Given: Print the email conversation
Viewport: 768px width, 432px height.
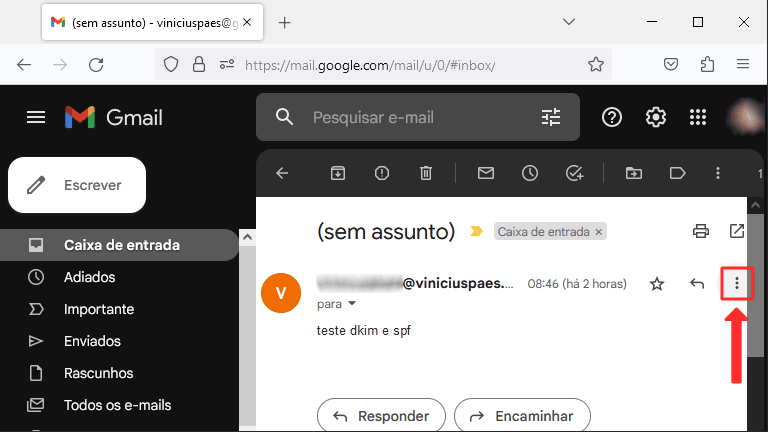Looking at the screenshot, I should [701, 231].
